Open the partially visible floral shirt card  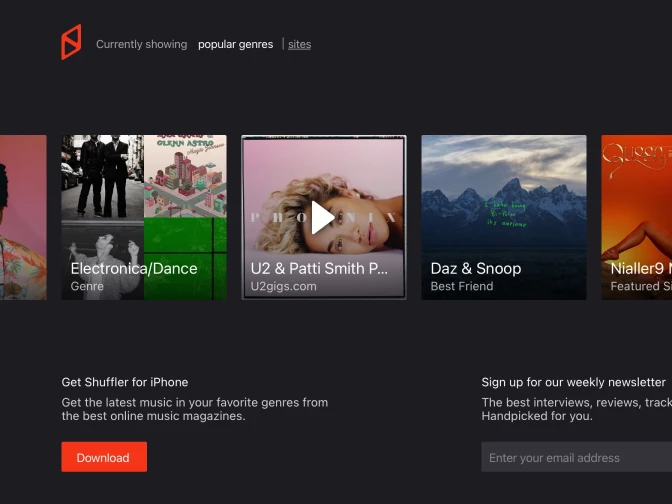23,217
